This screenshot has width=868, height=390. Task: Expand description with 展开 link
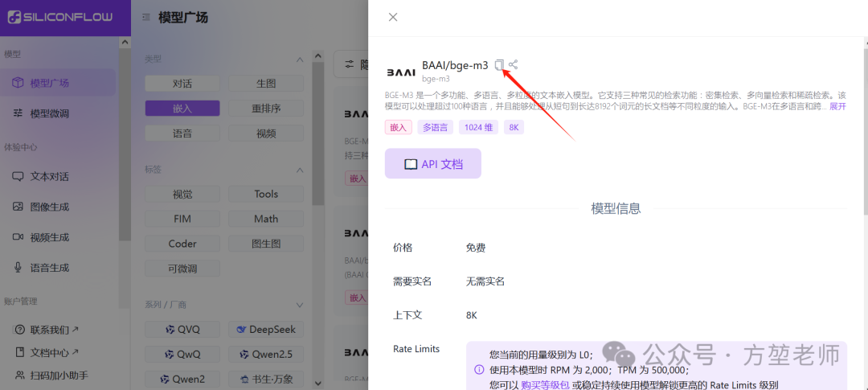pos(837,106)
